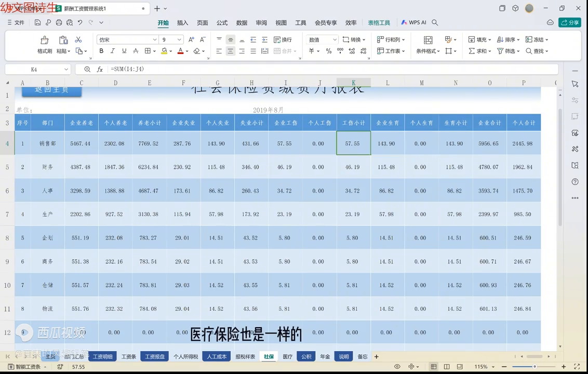Click the red font color swatch

coord(180,51)
